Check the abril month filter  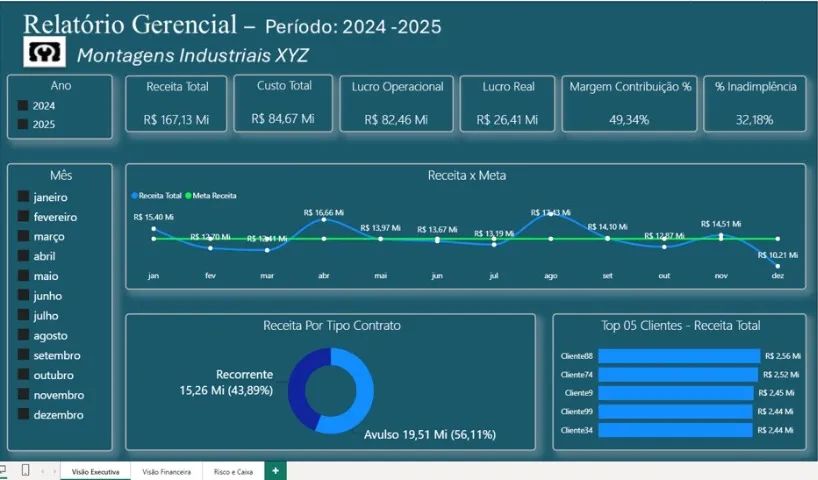(23, 256)
